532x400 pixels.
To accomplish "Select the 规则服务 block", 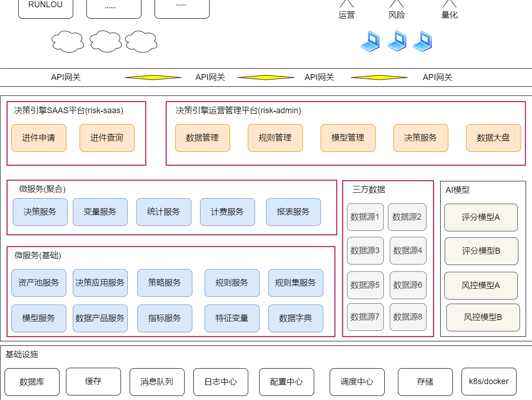I will pyautogui.click(x=232, y=283).
